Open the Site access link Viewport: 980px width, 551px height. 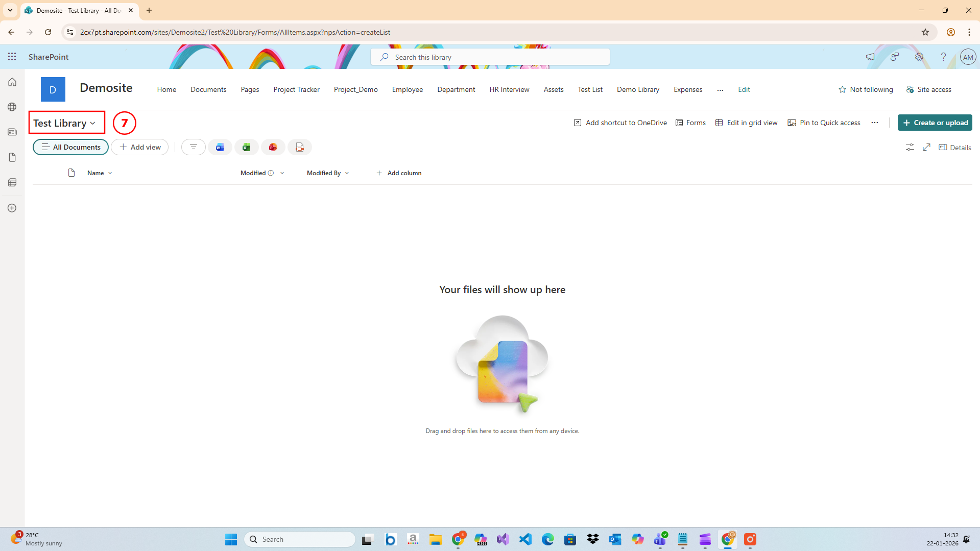pos(929,89)
